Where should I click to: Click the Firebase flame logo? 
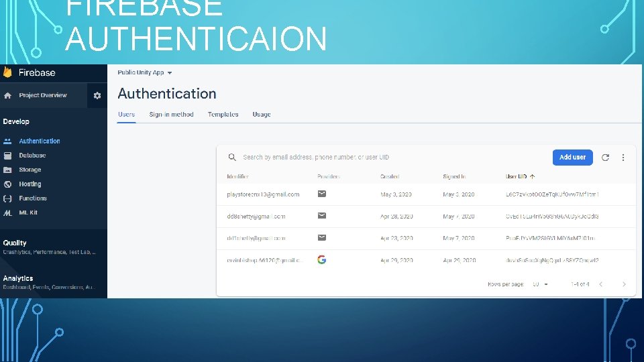coord(7,72)
